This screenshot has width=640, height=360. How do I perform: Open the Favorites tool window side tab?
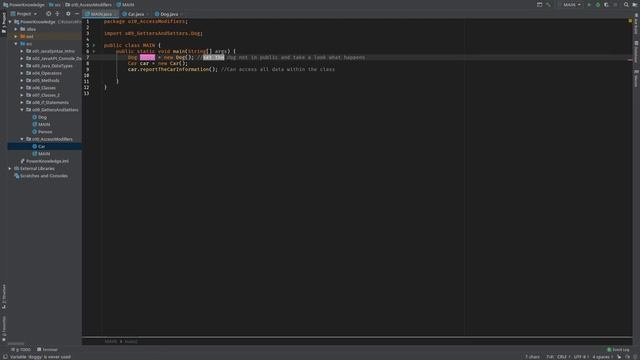pos(4,328)
